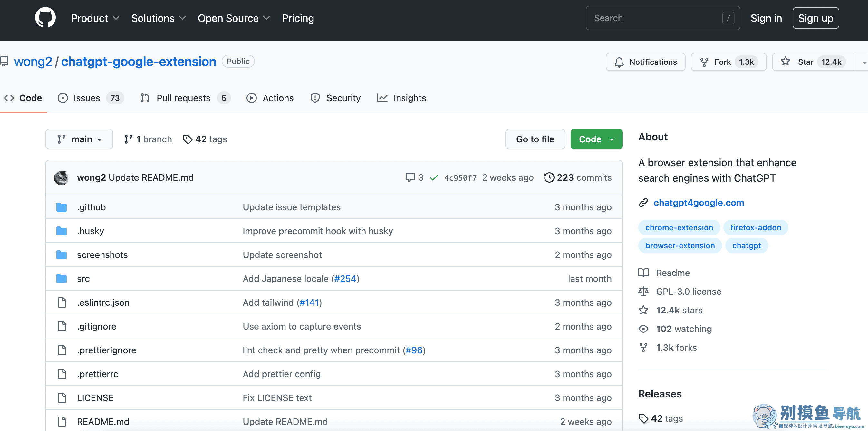Screen dimensions: 868x431
Task: Click the 42 tags tag icon
Action: click(187, 139)
